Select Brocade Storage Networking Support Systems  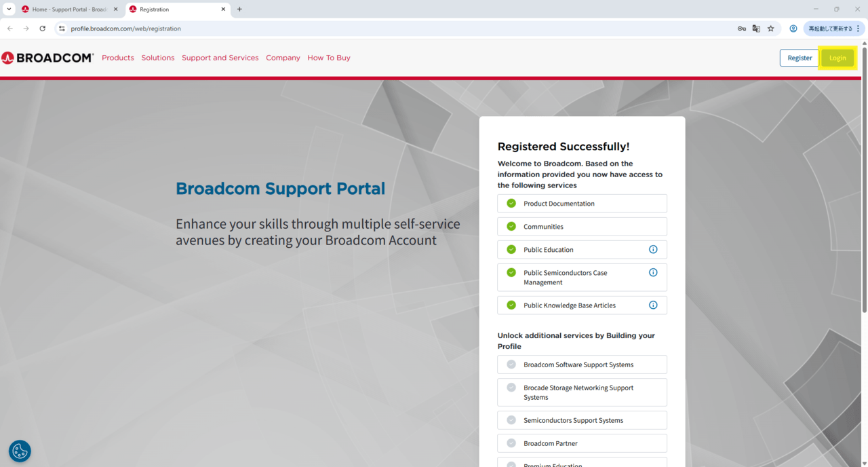pyautogui.click(x=582, y=392)
